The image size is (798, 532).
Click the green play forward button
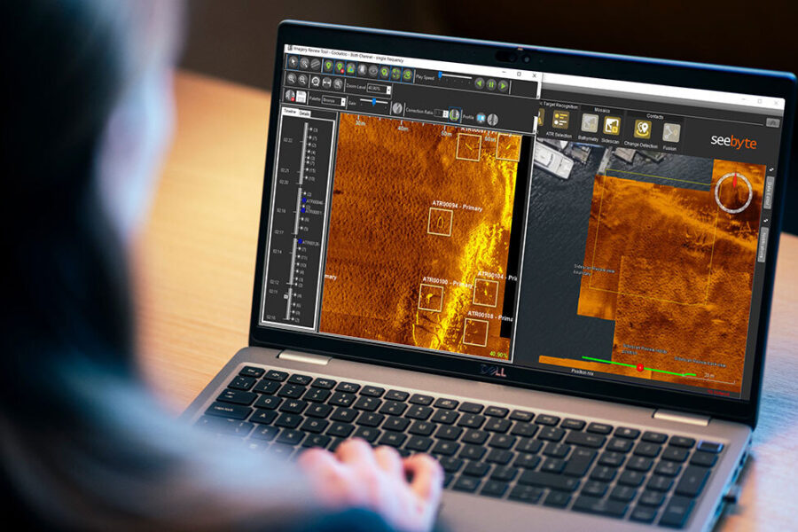tap(503, 86)
